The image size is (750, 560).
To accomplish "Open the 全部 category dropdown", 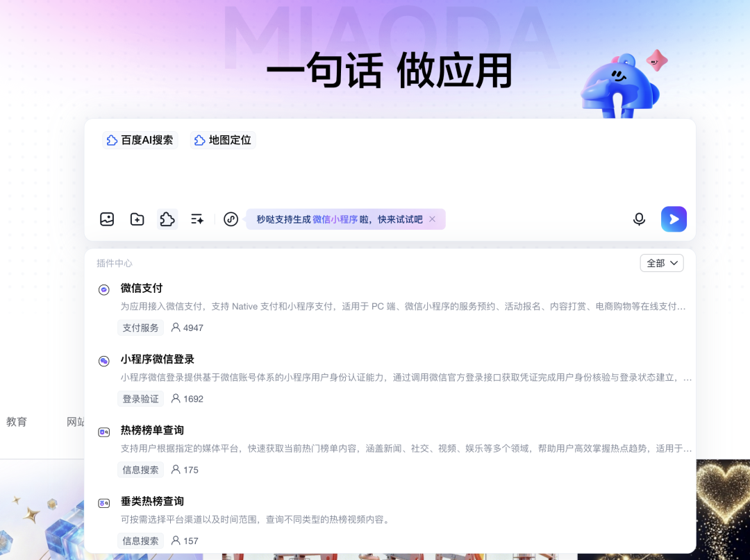I will coord(662,263).
